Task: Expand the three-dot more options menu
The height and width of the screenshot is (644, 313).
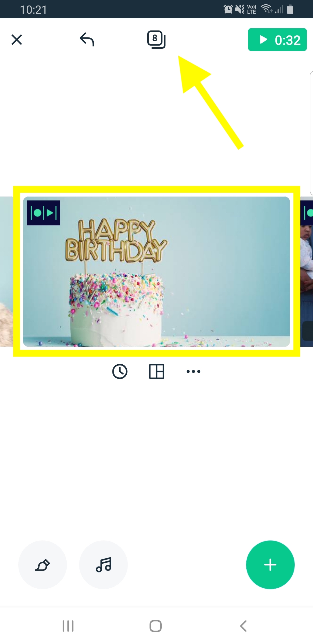Action: [x=193, y=371]
